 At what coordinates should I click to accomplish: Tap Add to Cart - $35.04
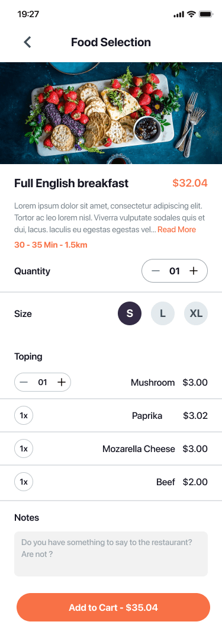pyautogui.click(x=113, y=607)
